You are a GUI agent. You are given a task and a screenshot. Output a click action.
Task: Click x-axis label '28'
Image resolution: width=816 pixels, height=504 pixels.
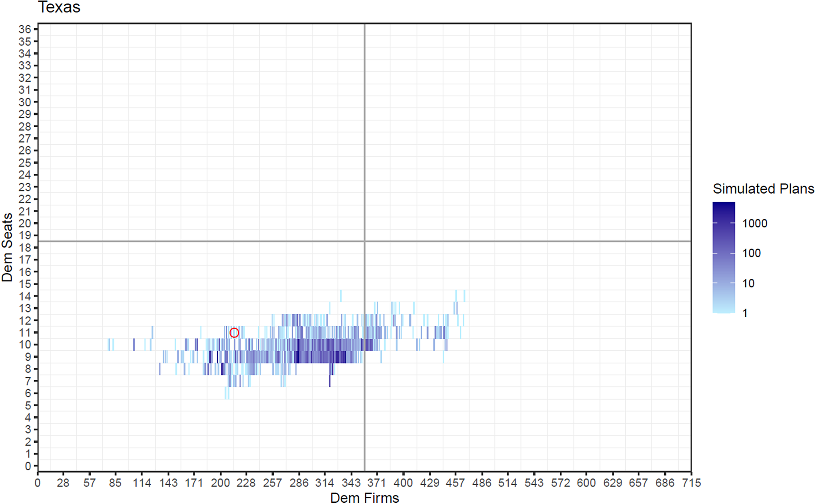tap(63, 483)
